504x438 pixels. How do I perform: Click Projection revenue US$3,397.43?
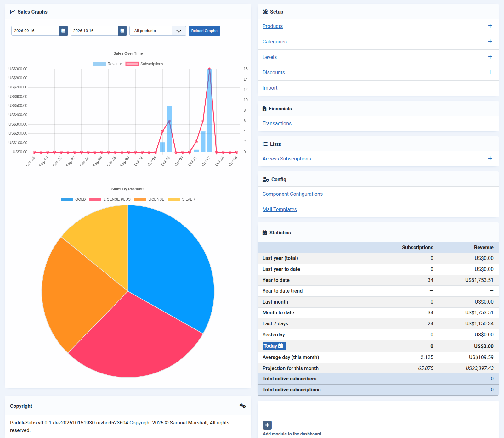point(479,368)
